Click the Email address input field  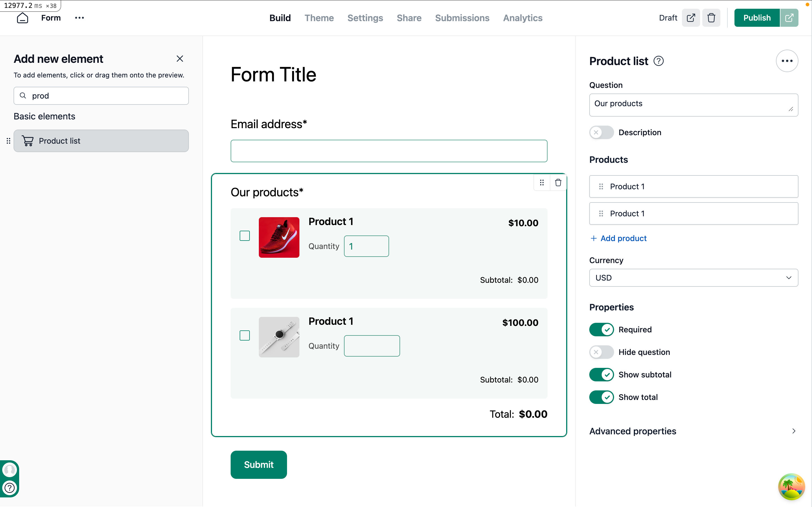coord(389,151)
